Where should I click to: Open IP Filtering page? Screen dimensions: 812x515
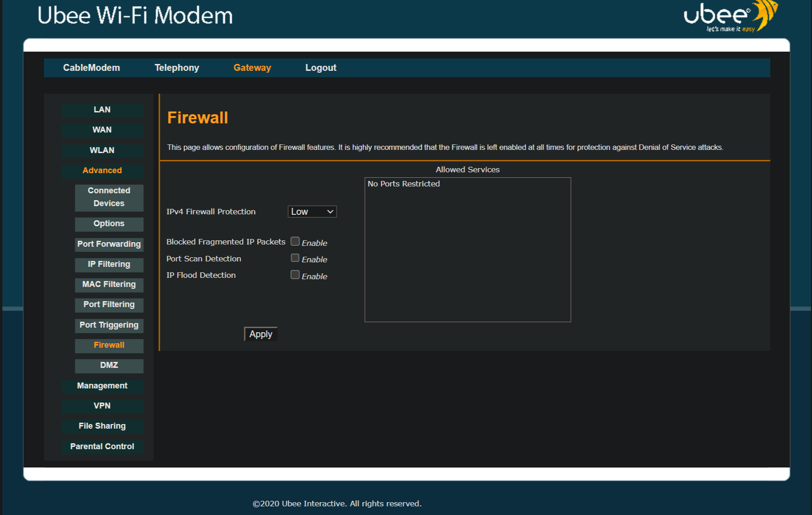click(109, 264)
